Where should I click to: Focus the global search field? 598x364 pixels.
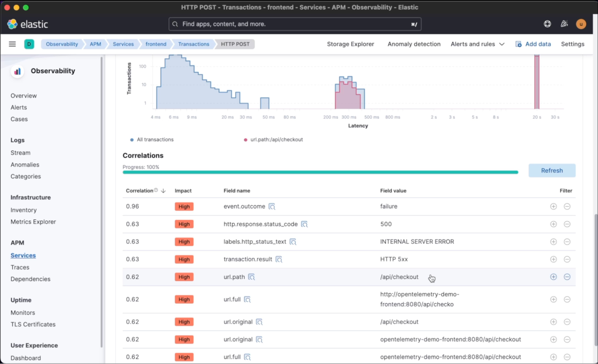point(295,24)
